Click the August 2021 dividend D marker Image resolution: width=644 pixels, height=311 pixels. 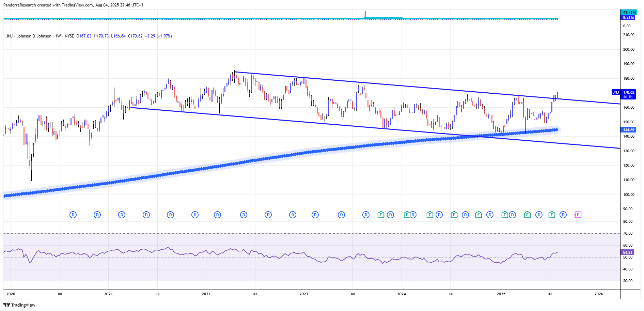click(171, 215)
